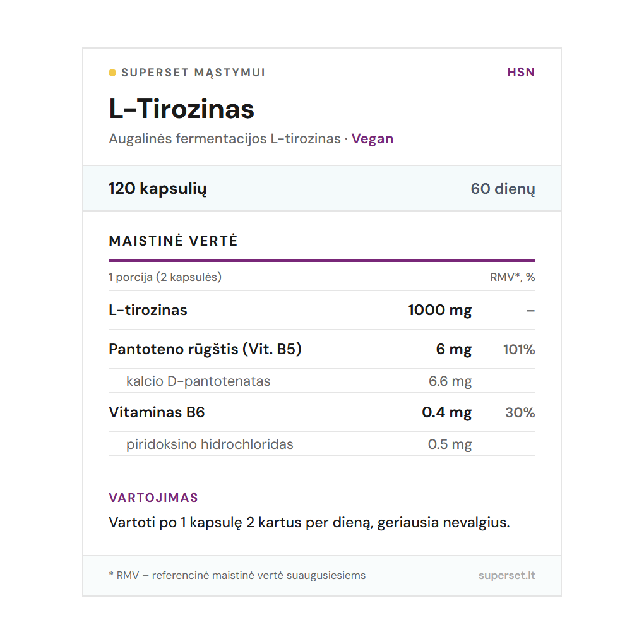Viewport: 644px width, 644px height.
Task: Click the Vartojimas section heading
Action: click(x=153, y=498)
